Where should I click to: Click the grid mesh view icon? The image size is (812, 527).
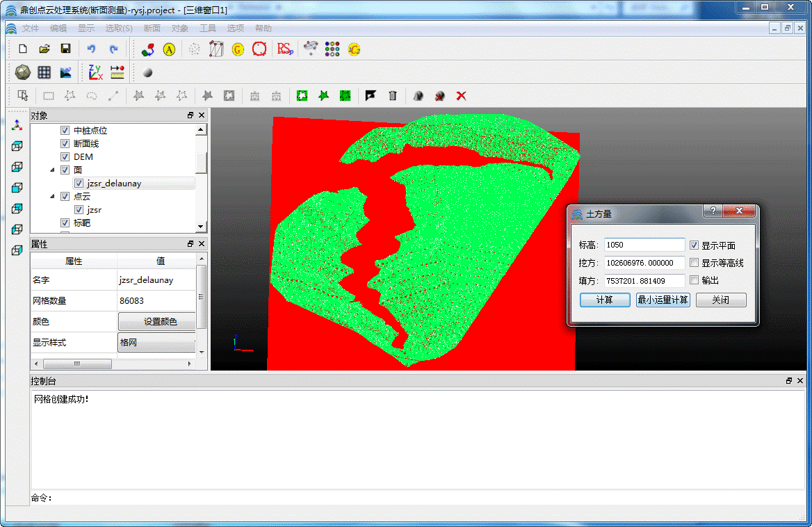[44, 72]
